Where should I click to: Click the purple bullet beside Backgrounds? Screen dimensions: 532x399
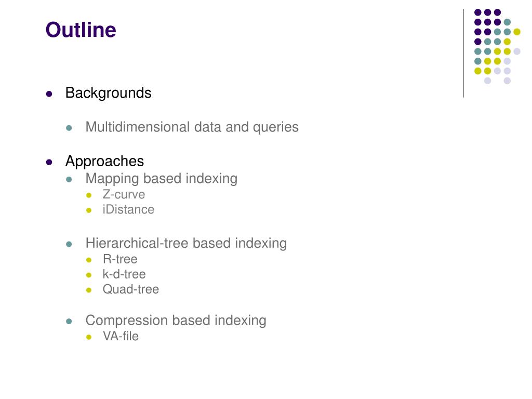click(x=49, y=94)
